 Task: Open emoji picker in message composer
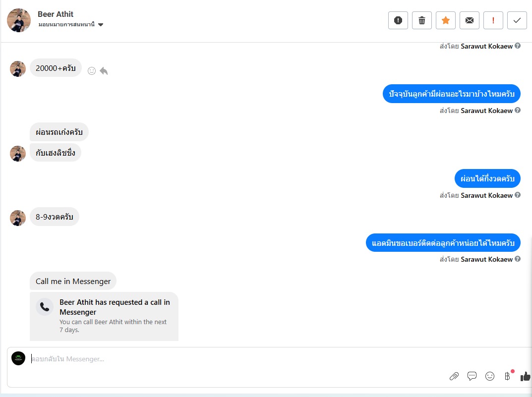click(x=489, y=376)
